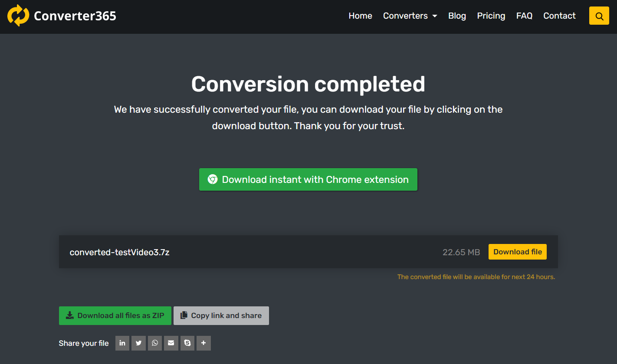
Task: Open the search magnifier button
Action: coord(599,16)
